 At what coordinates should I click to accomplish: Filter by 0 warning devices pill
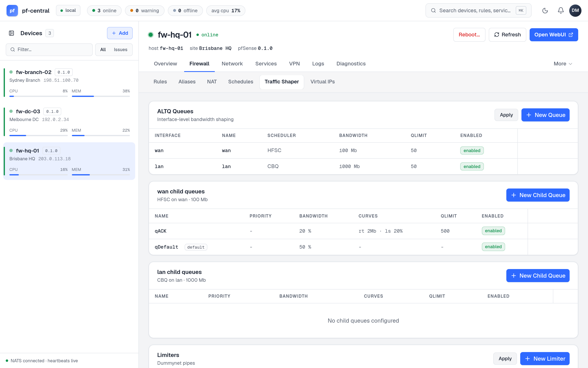[x=145, y=10]
